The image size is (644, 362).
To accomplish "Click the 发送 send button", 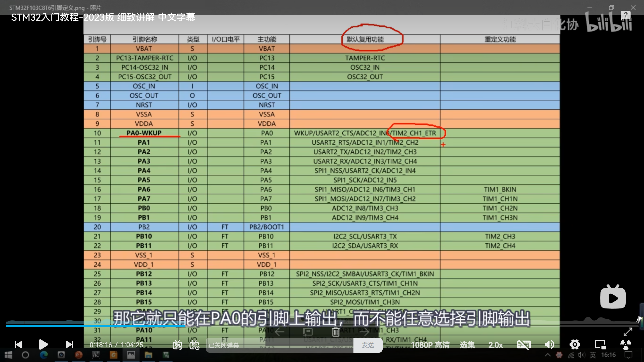I will (x=368, y=345).
